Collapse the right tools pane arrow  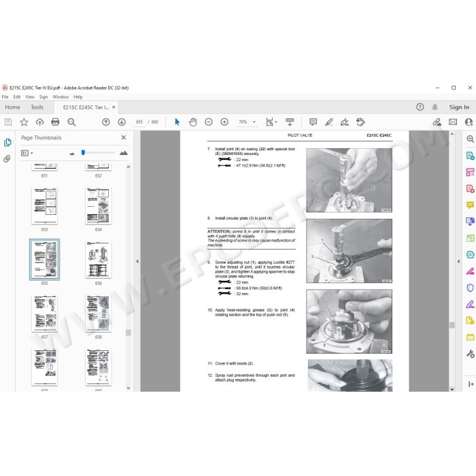pyautogui.click(x=458, y=261)
